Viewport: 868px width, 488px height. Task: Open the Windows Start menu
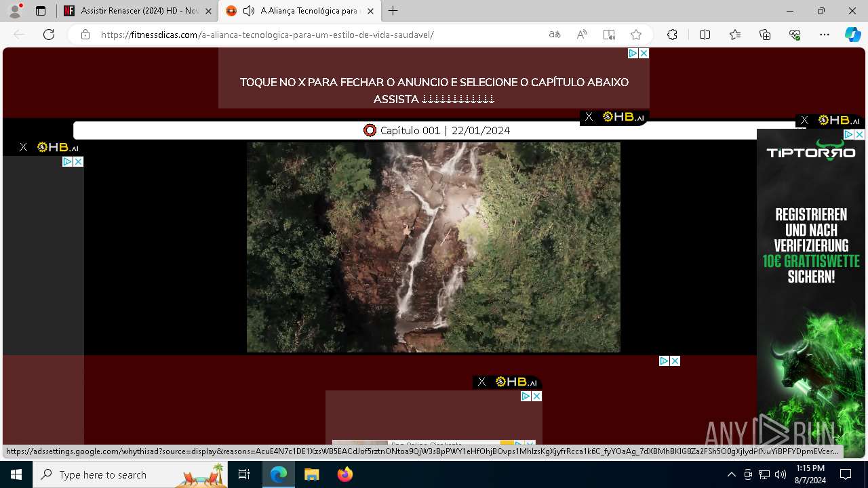pyautogui.click(x=16, y=474)
